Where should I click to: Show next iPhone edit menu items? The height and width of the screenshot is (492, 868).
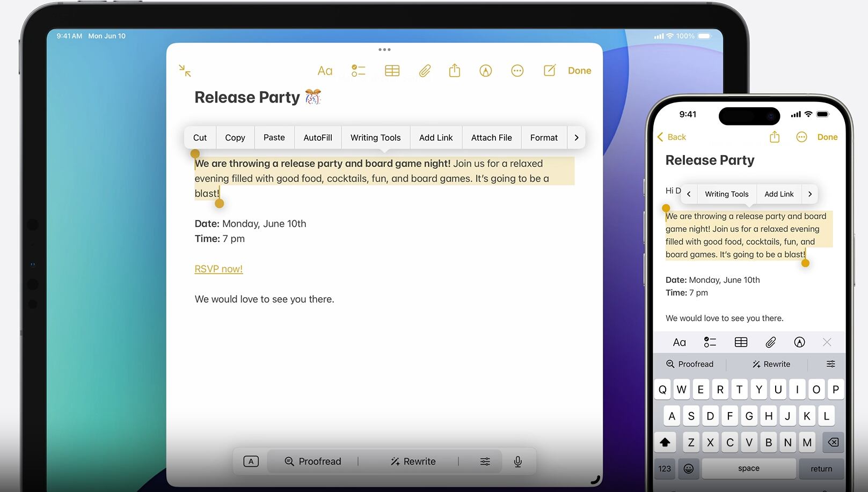[x=810, y=194]
